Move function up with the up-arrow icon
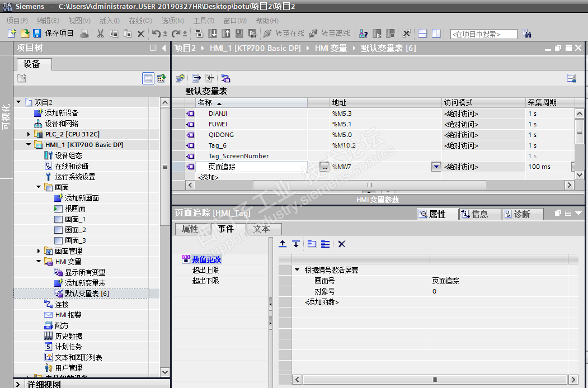 tap(283, 244)
